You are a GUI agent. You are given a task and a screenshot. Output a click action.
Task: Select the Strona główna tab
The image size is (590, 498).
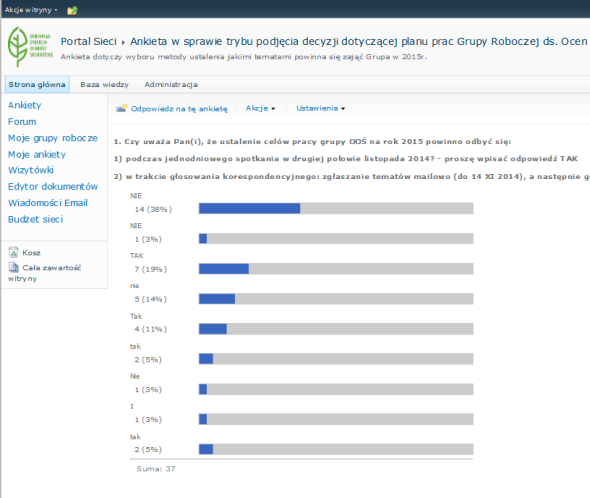click(x=37, y=84)
